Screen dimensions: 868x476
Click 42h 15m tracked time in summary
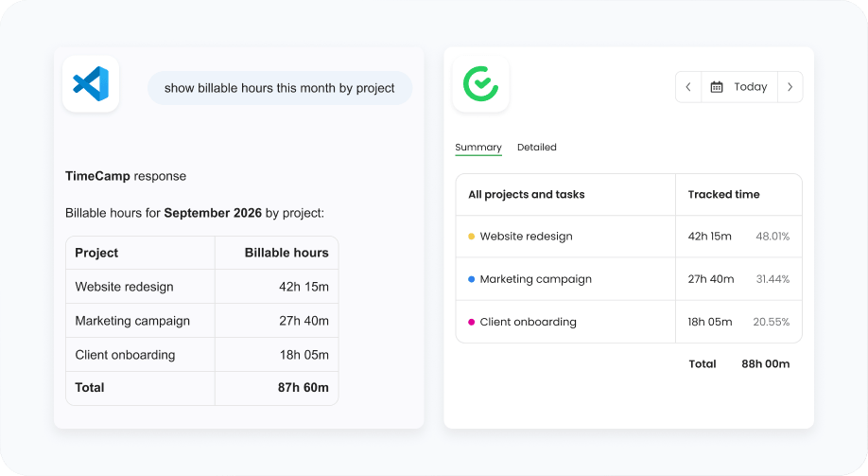click(x=710, y=236)
